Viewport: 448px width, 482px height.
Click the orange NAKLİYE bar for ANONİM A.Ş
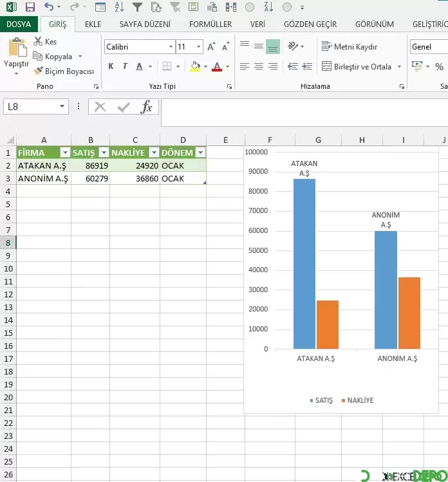tap(409, 313)
